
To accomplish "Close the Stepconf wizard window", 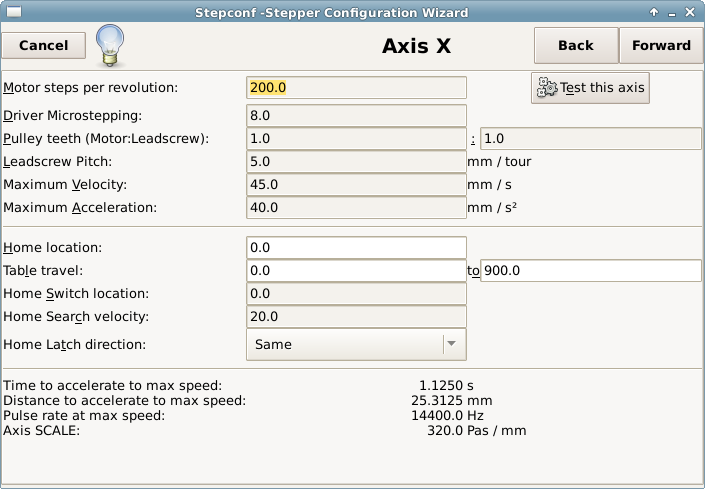I will point(690,13).
